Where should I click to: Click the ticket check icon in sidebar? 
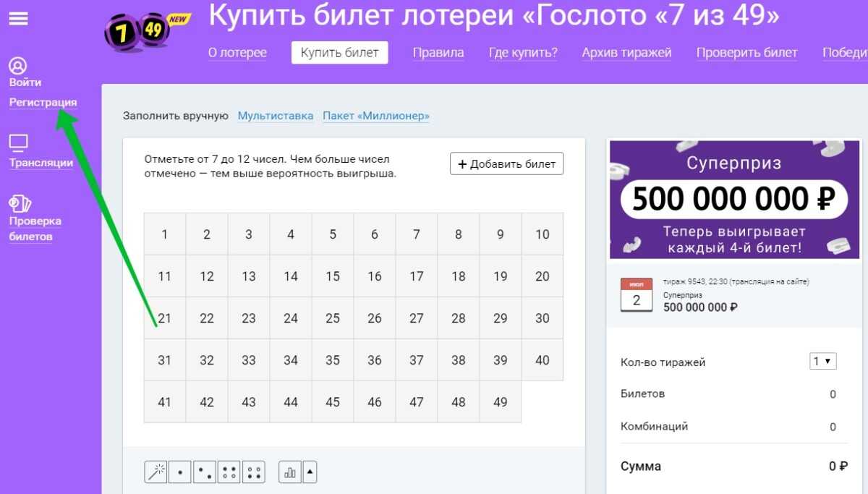pyautogui.click(x=20, y=203)
